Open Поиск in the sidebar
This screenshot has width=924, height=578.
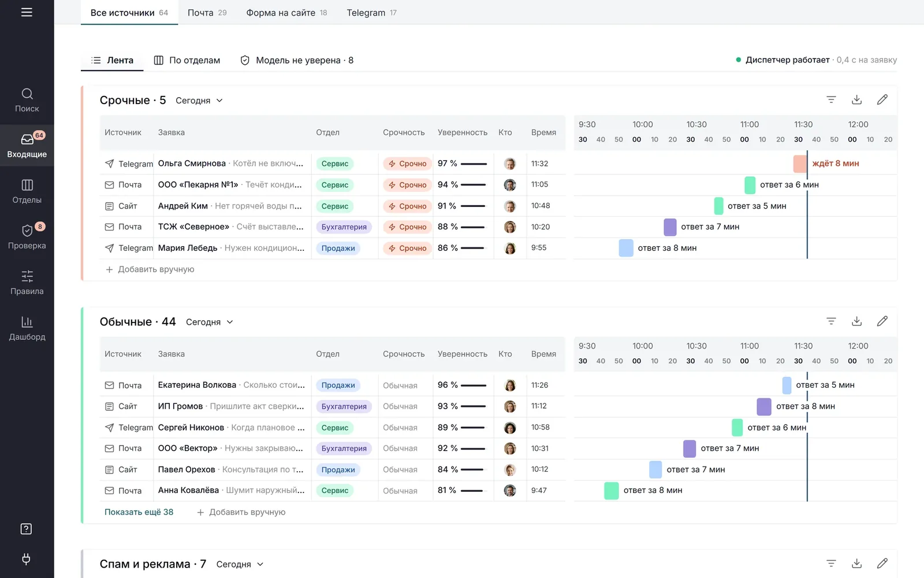27,100
